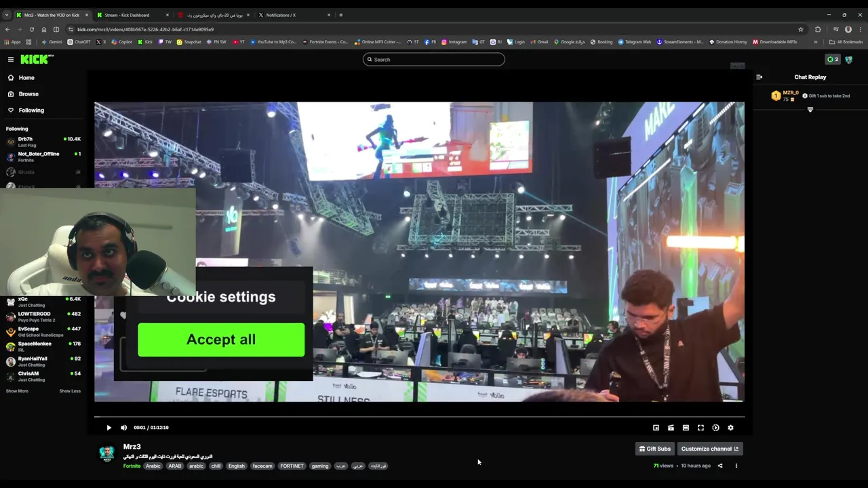
Task: Collapse the Chat Replay panel arrow
Action: point(759,77)
